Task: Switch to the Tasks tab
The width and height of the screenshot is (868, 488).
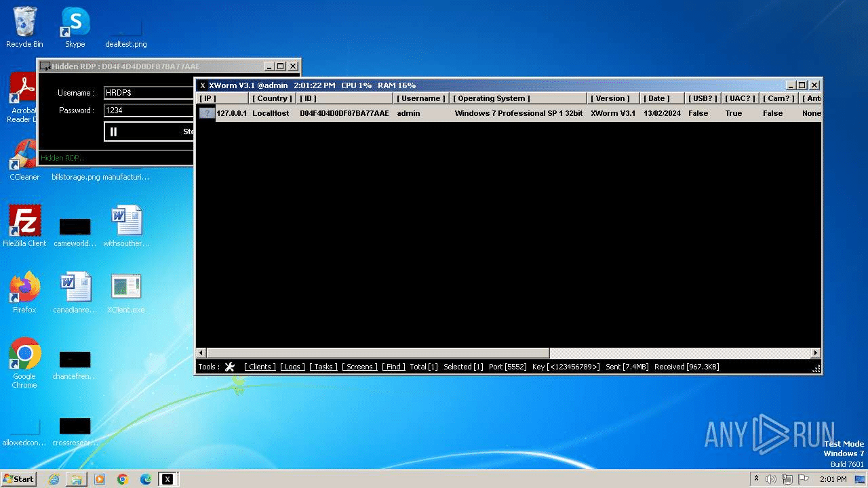Action: pos(323,367)
